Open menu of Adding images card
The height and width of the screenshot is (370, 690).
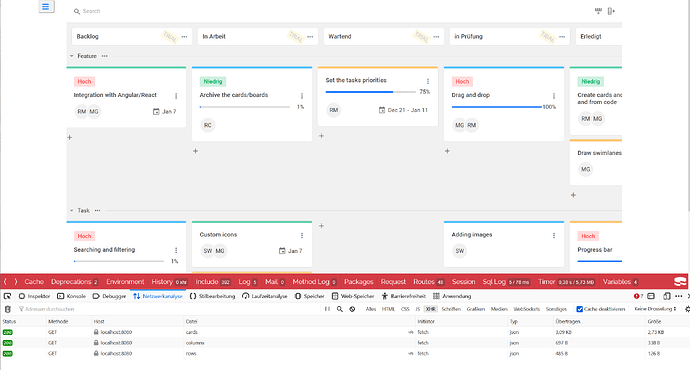554,235
